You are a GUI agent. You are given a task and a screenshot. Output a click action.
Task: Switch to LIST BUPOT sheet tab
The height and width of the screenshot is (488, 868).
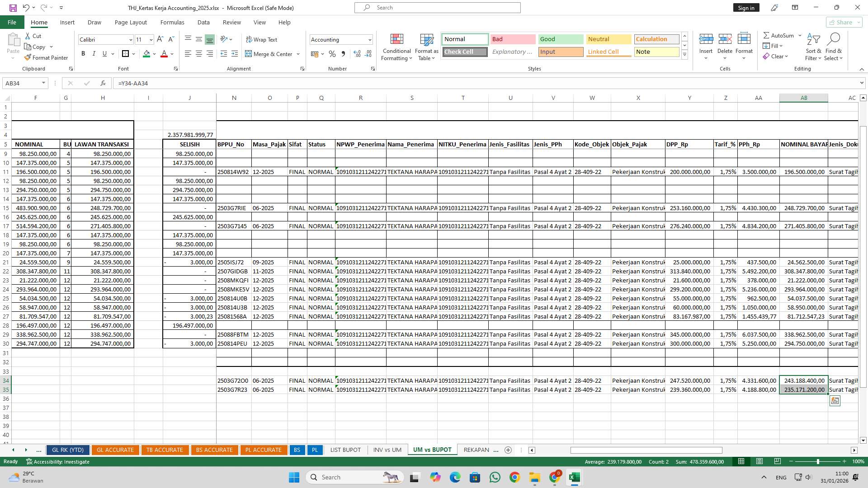click(x=345, y=450)
